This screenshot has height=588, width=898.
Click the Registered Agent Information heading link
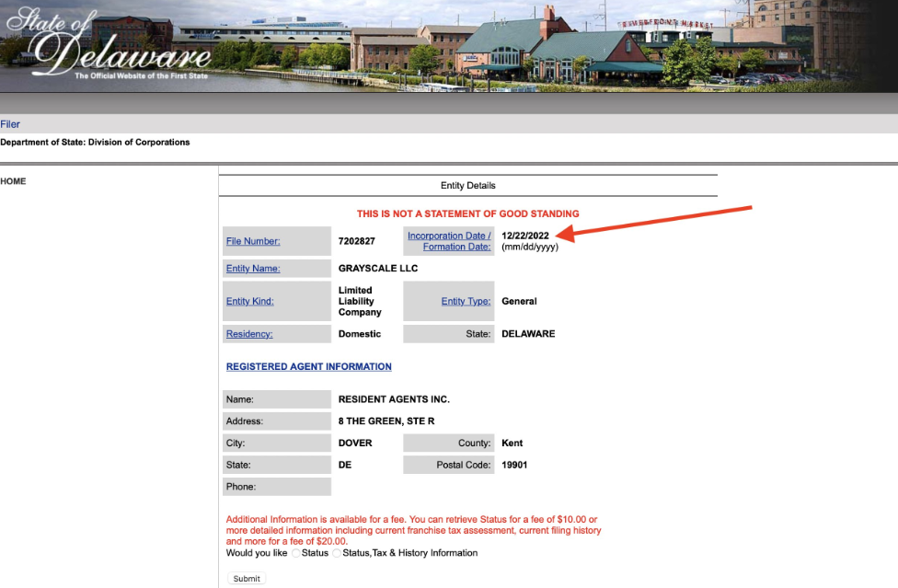[x=309, y=366]
